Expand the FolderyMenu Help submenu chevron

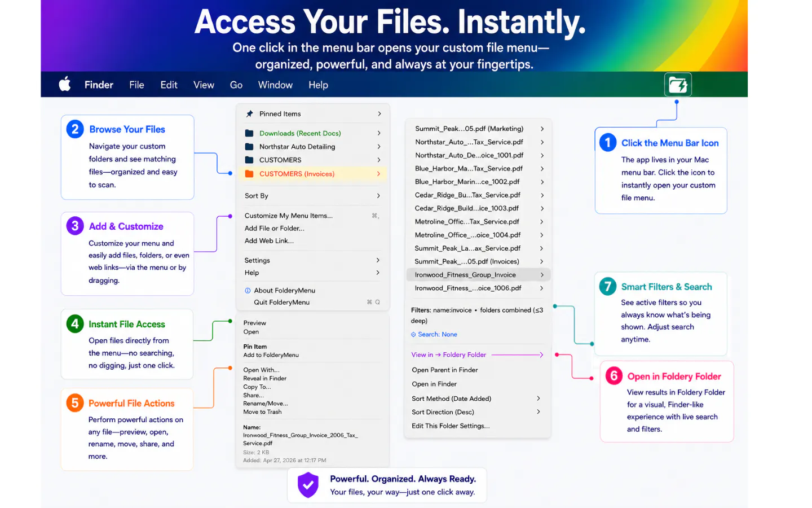[378, 273]
